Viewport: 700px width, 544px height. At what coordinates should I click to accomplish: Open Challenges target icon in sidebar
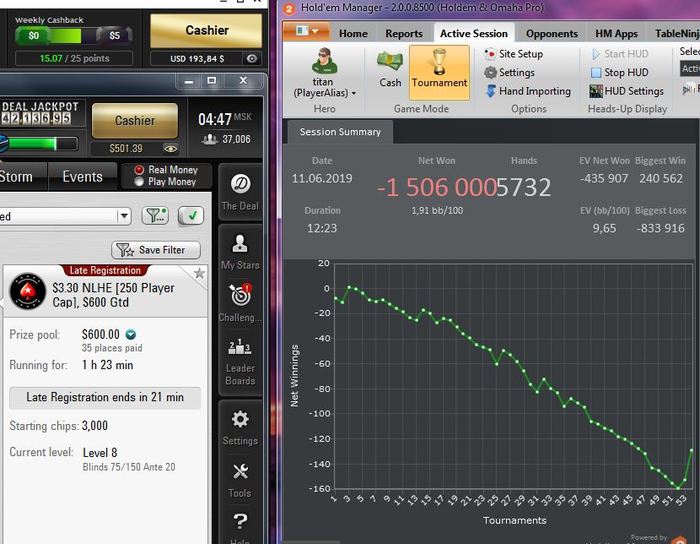(x=240, y=303)
